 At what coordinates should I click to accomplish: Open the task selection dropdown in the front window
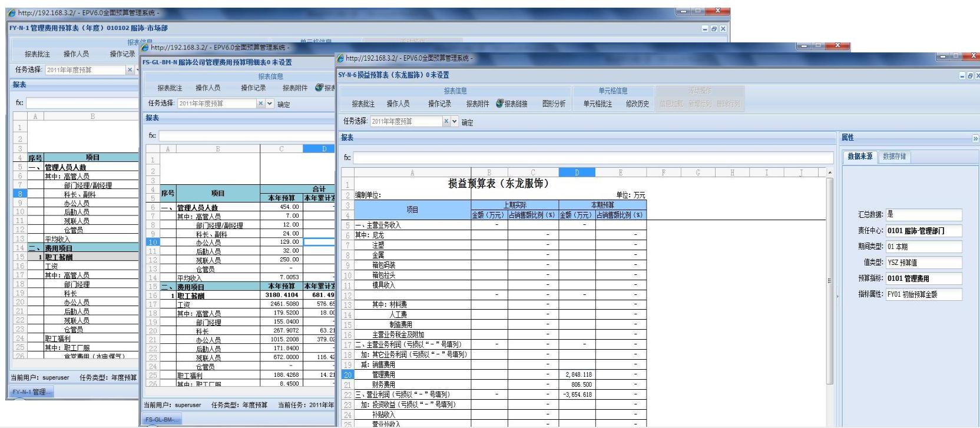455,121
